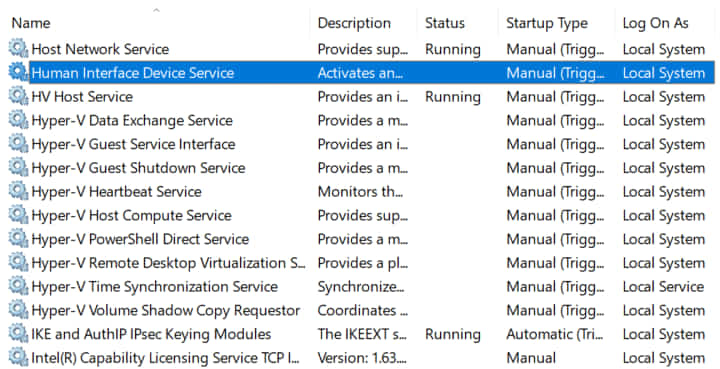Highlight Hyper-V PowerShell Direct Service

(361, 239)
